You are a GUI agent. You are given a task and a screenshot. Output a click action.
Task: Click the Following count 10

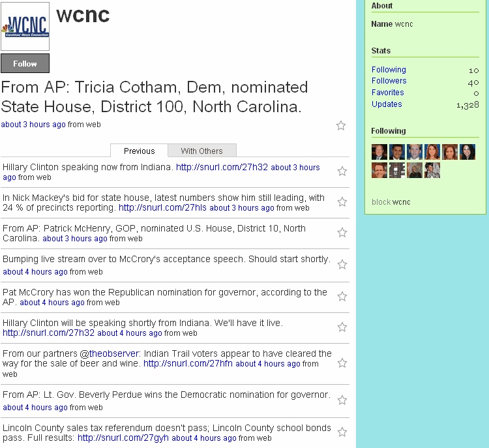coord(474,70)
